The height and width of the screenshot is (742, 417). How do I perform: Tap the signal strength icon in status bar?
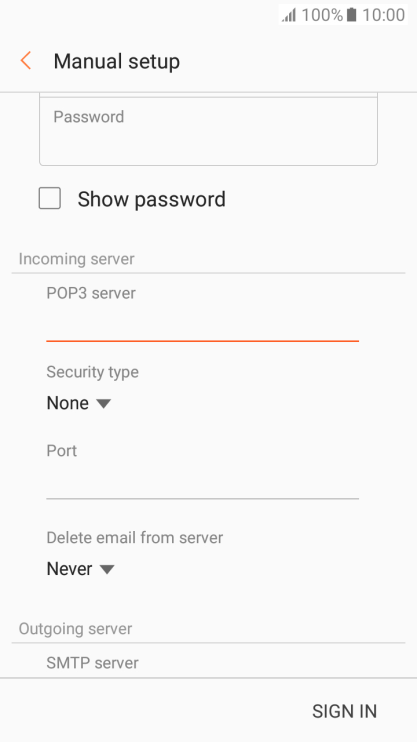[x=289, y=15]
